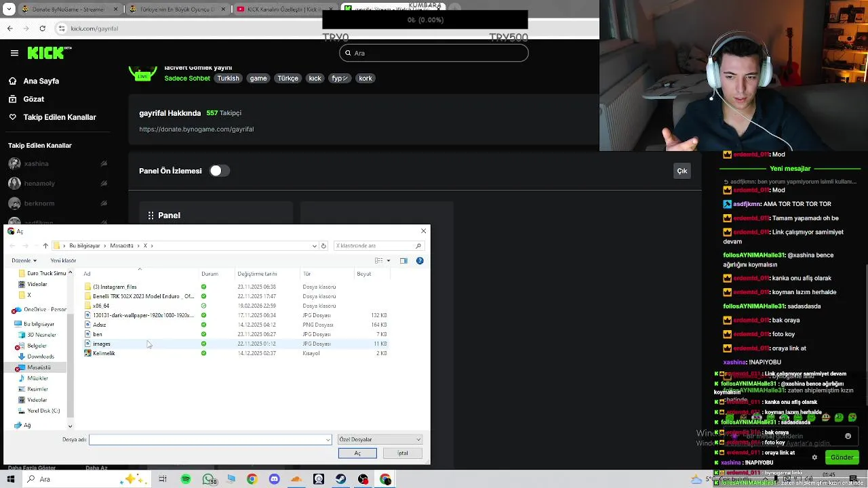Select the ben JPG file
Viewport: 868px width, 488px height.
pos(97,334)
